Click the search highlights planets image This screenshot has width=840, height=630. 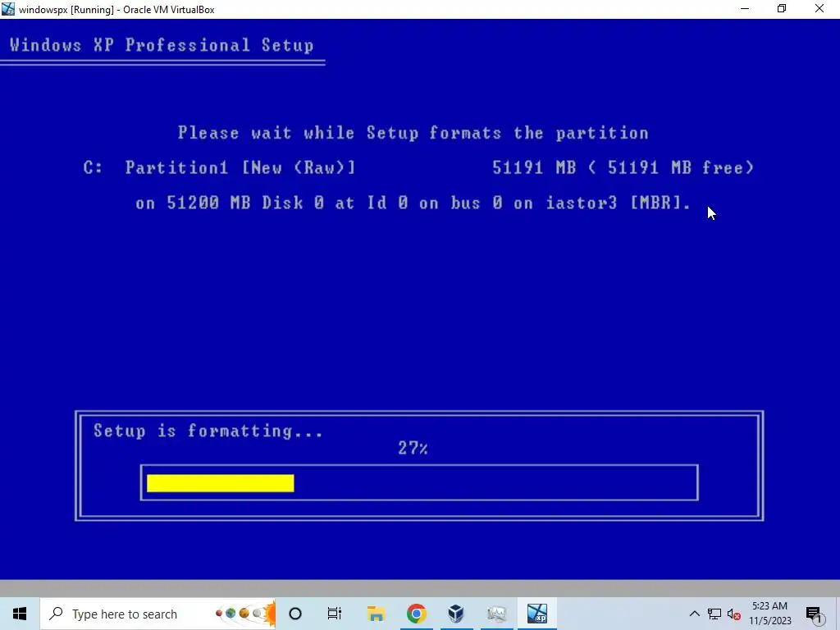pyautogui.click(x=245, y=614)
